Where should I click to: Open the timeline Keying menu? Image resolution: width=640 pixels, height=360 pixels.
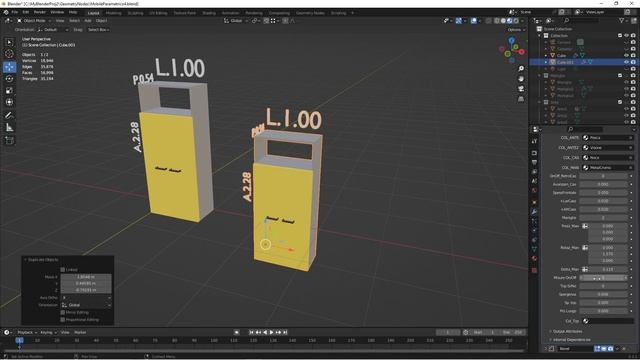(x=48, y=332)
